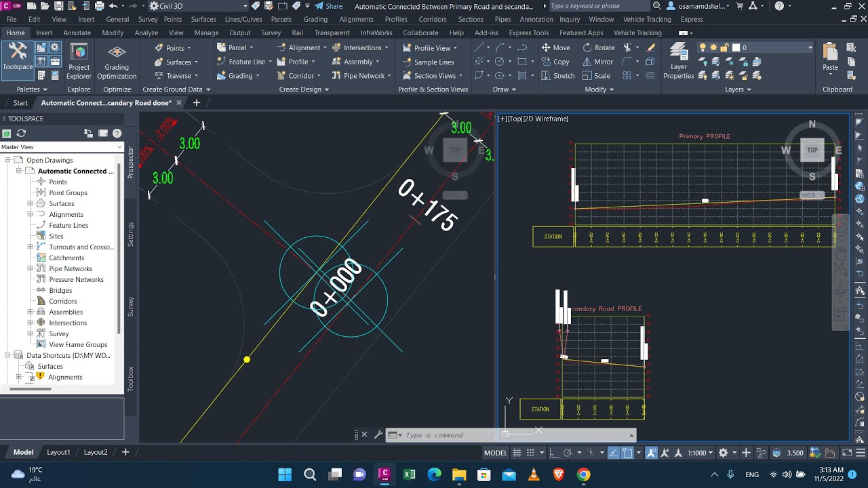Toggle polar tracking in status bar
This screenshot has width=868, height=488.
(x=568, y=453)
